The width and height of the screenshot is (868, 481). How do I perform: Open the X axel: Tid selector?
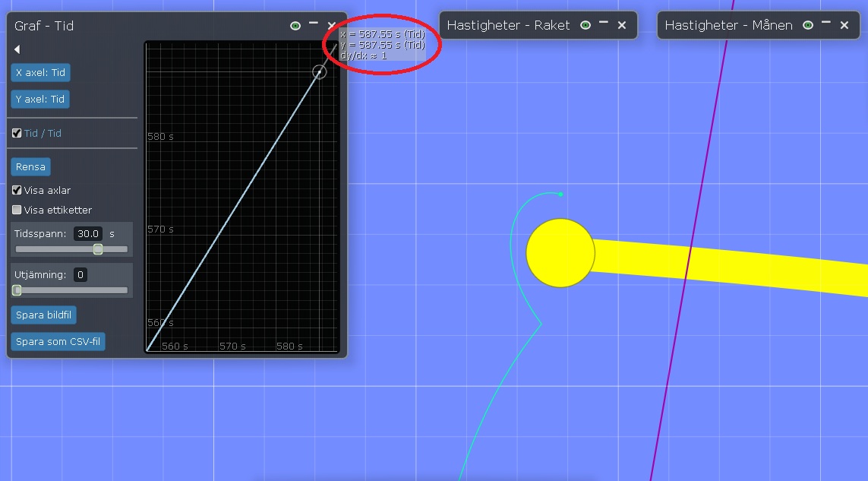pyautogui.click(x=40, y=73)
